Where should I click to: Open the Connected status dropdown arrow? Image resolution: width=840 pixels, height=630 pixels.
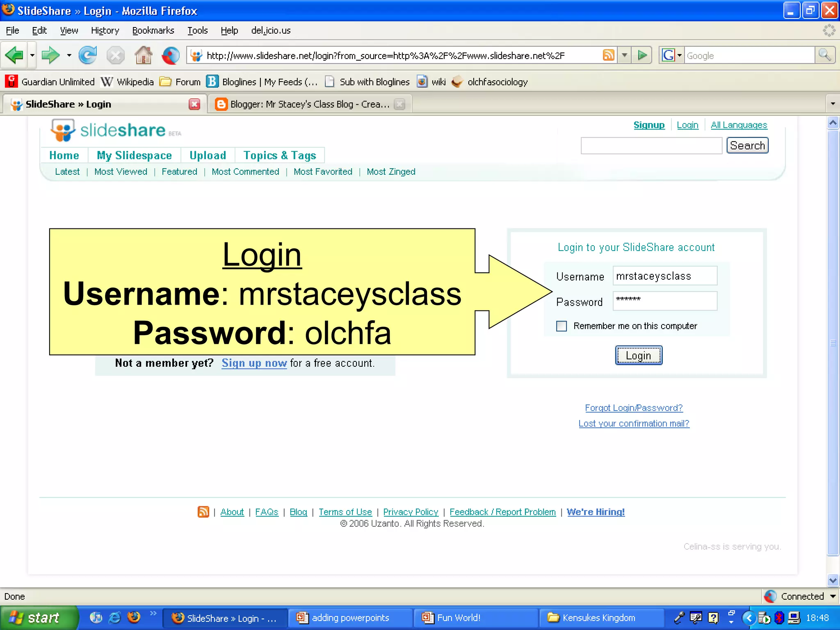point(833,596)
